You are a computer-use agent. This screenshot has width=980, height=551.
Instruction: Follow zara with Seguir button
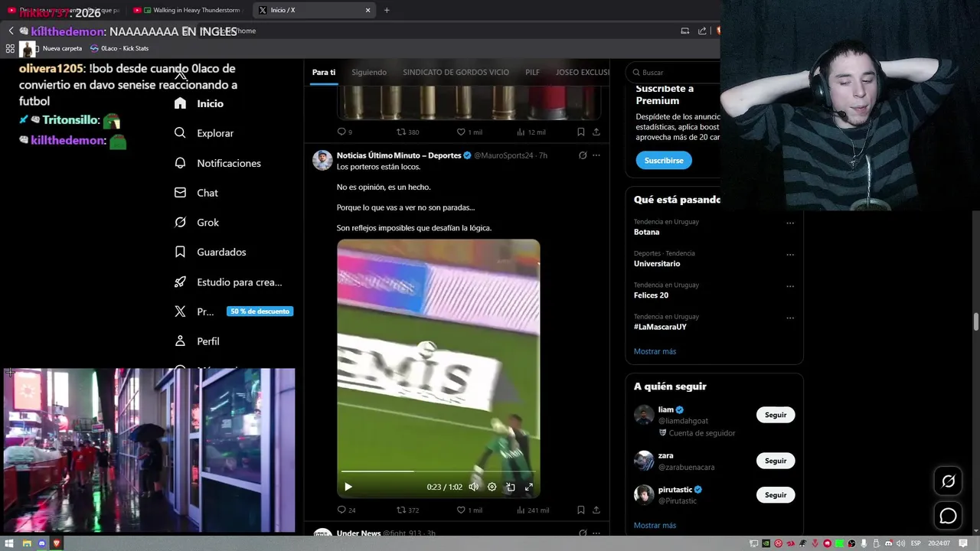click(x=776, y=461)
